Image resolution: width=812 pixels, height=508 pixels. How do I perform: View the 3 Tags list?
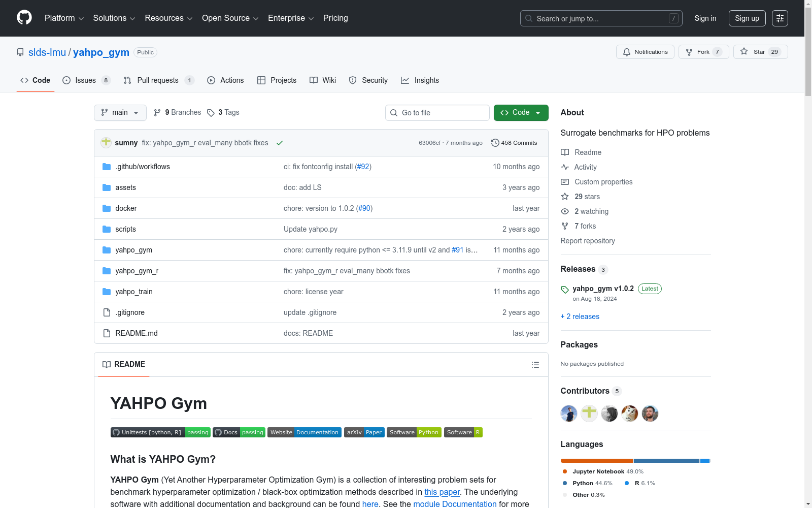[x=223, y=113]
